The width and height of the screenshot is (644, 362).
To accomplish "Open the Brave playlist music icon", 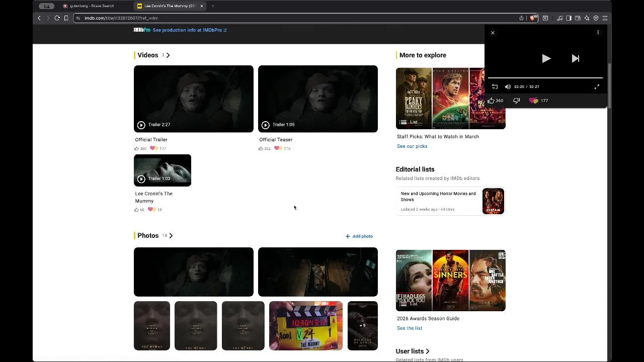I will click(559, 18).
